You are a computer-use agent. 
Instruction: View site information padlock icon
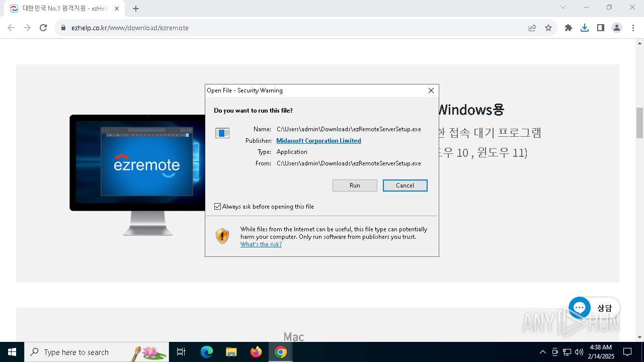pos(63,28)
